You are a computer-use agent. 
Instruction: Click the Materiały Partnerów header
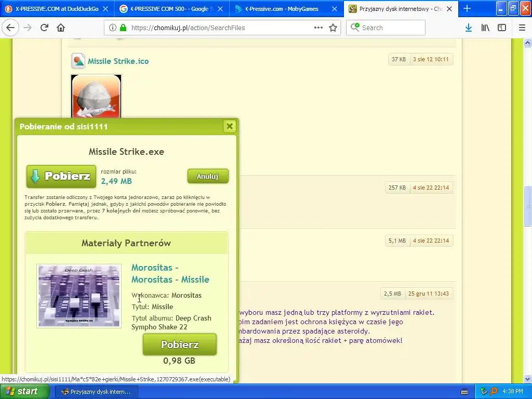126,243
